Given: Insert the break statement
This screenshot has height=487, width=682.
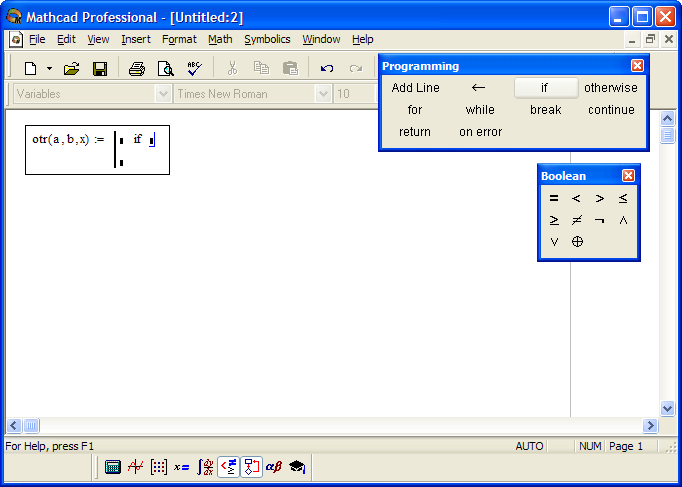Looking at the screenshot, I should pyautogui.click(x=545, y=110).
